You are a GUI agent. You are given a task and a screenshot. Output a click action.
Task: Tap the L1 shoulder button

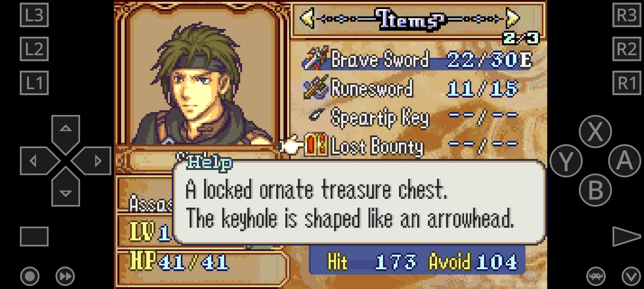[34, 83]
